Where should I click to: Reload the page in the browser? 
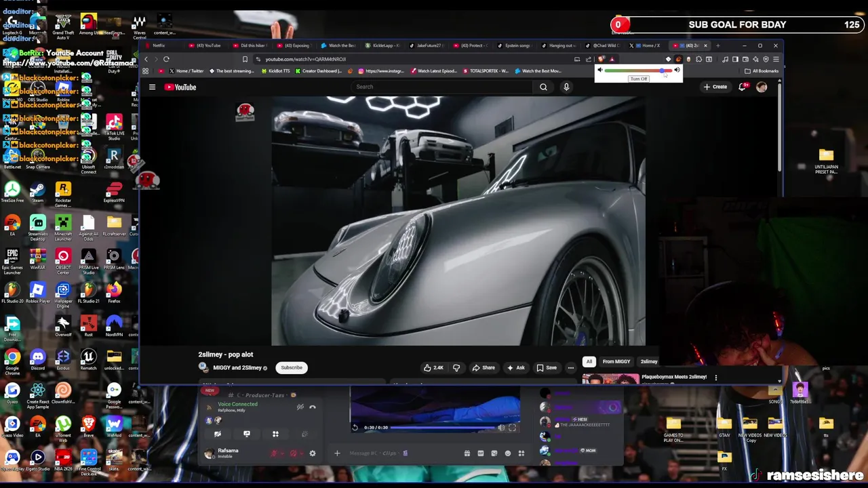coord(166,59)
